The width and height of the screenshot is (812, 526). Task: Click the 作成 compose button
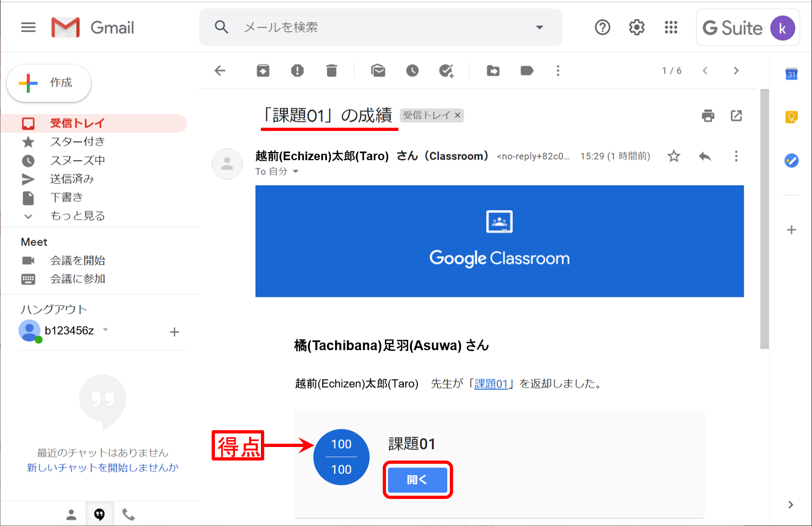point(49,83)
